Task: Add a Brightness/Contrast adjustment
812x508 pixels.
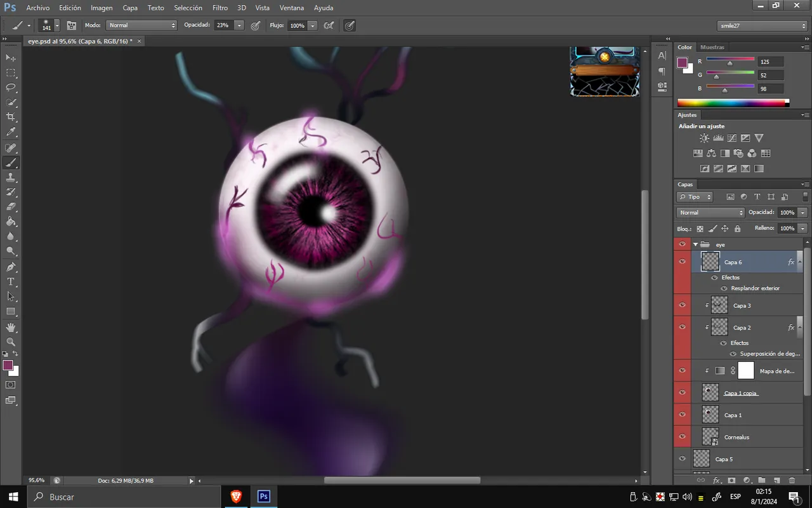Action: 704,138
